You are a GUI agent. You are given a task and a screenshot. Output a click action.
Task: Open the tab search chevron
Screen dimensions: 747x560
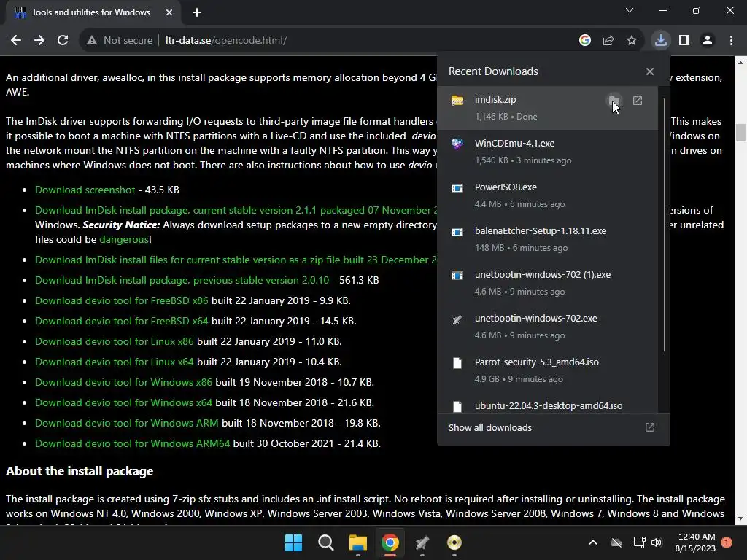(x=630, y=10)
